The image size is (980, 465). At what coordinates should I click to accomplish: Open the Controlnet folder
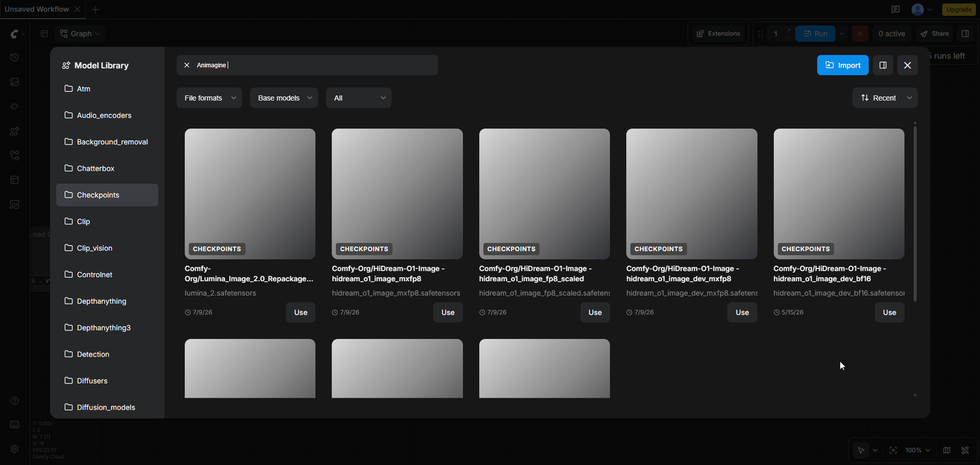tap(107, 274)
